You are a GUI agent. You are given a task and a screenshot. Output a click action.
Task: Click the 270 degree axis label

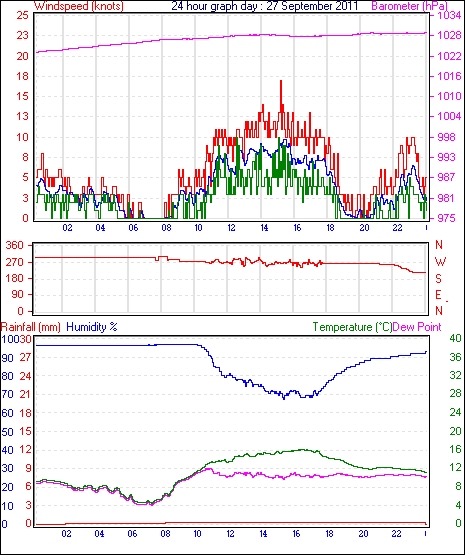point(15,262)
